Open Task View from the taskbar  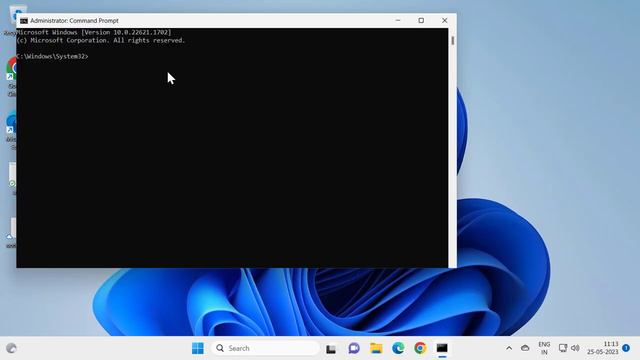(331, 349)
